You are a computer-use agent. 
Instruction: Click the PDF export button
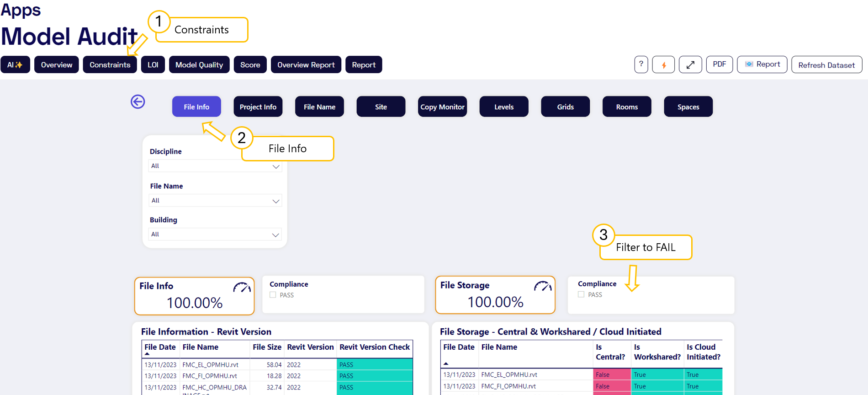(x=719, y=64)
